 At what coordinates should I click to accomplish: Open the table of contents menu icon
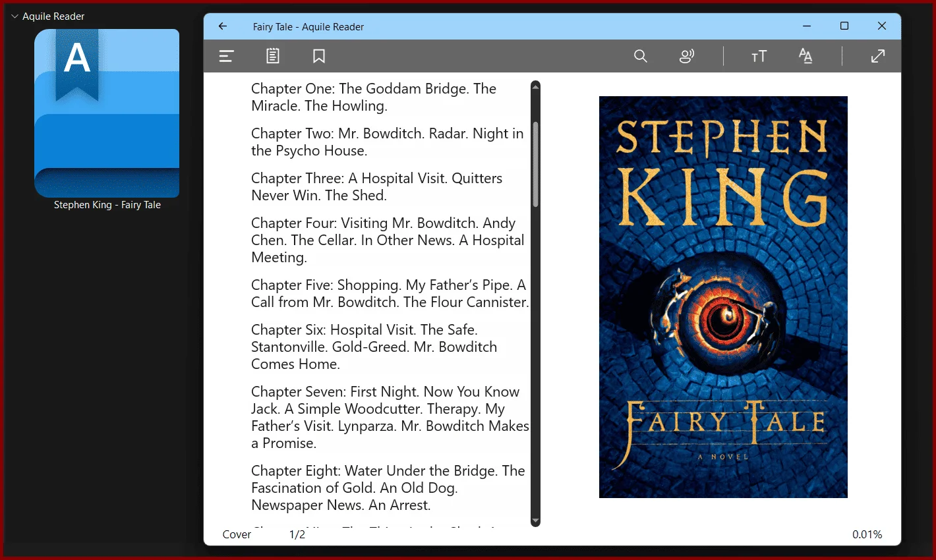pyautogui.click(x=227, y=57)
